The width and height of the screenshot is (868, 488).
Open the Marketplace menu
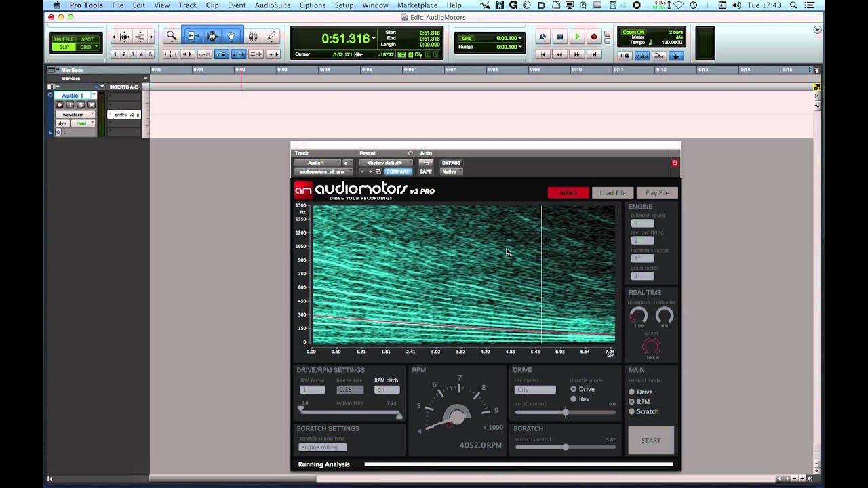coord(417,5)
